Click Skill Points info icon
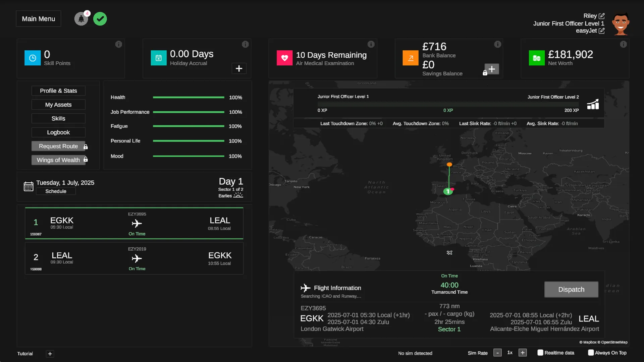 [118, 44]
